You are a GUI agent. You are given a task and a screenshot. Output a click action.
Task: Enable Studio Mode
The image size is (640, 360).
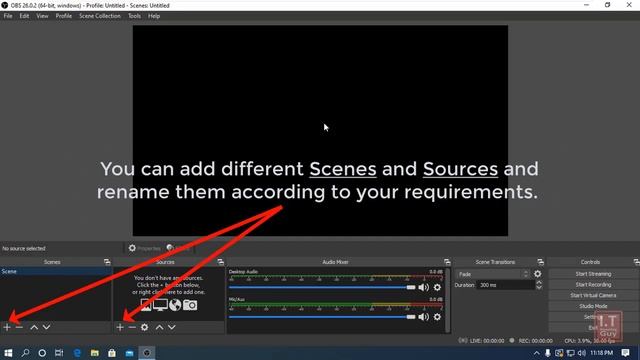pyautogui.click(x=593, y=306)
